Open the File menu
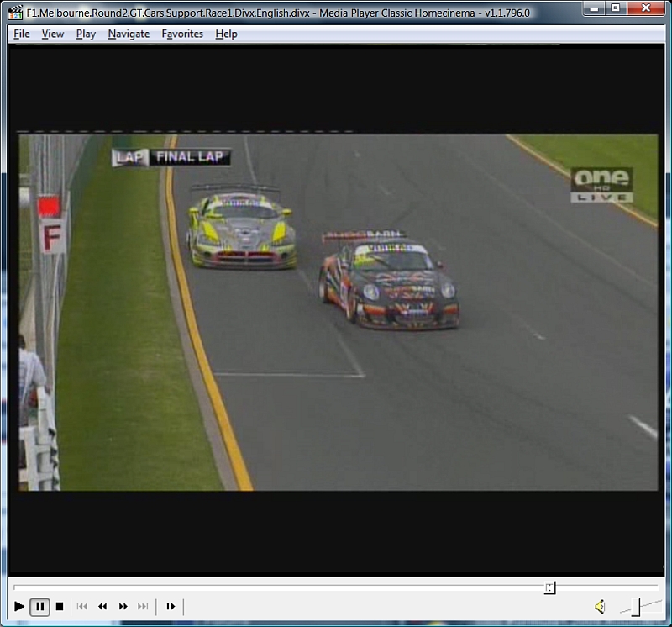This screenshot has height=627, width=672. tap(22, 34)
